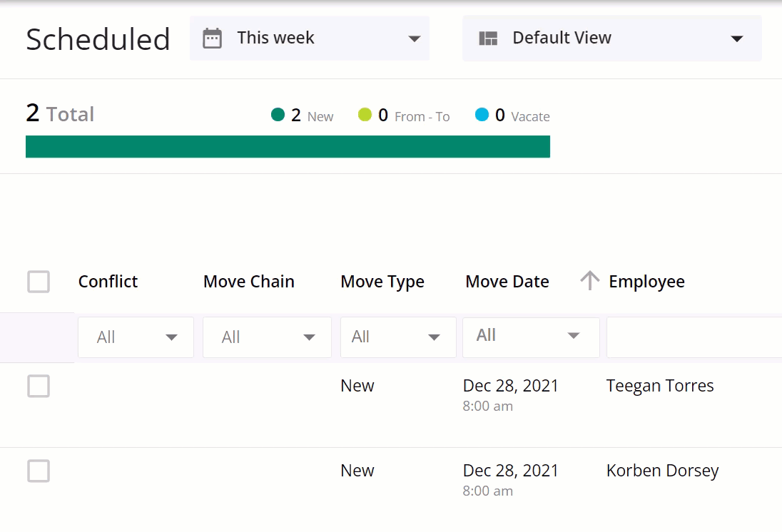
Task: Sort by the Move Date column header
Action: [507, 282]
